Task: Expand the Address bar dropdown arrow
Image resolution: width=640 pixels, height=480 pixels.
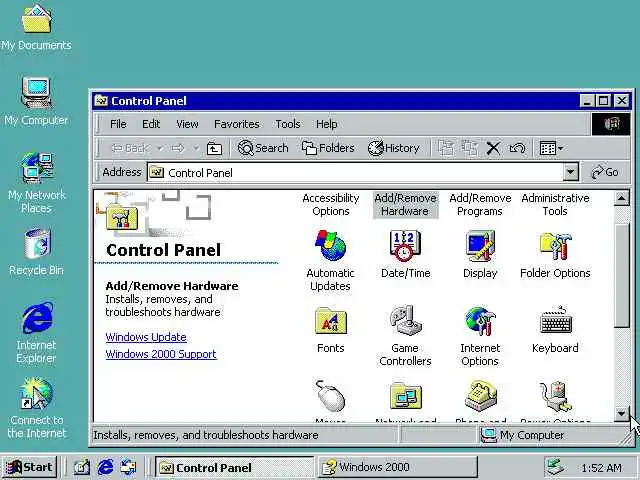Action: (x=571, y=172)
